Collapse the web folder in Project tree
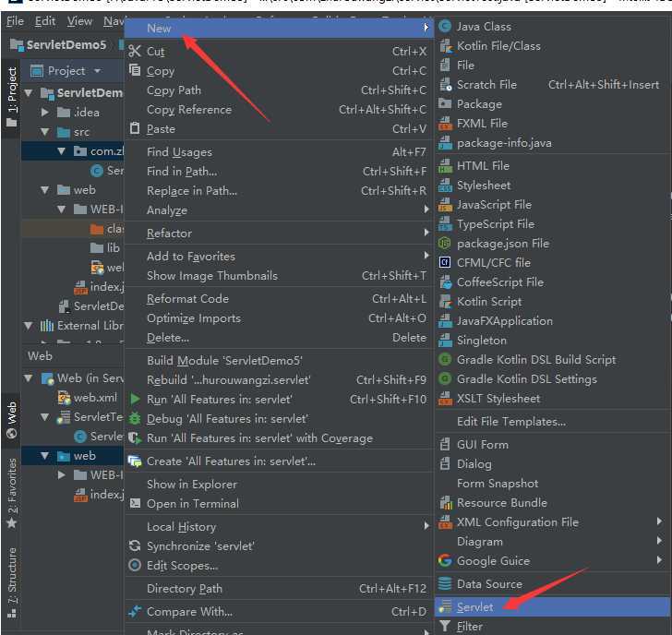The width and height of the screenshot is (672, 635). (44, 190)
